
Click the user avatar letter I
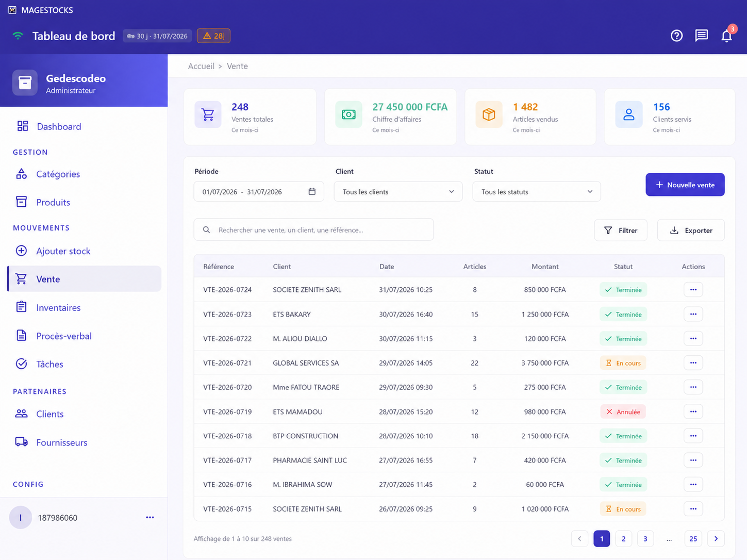coord(21,518)
